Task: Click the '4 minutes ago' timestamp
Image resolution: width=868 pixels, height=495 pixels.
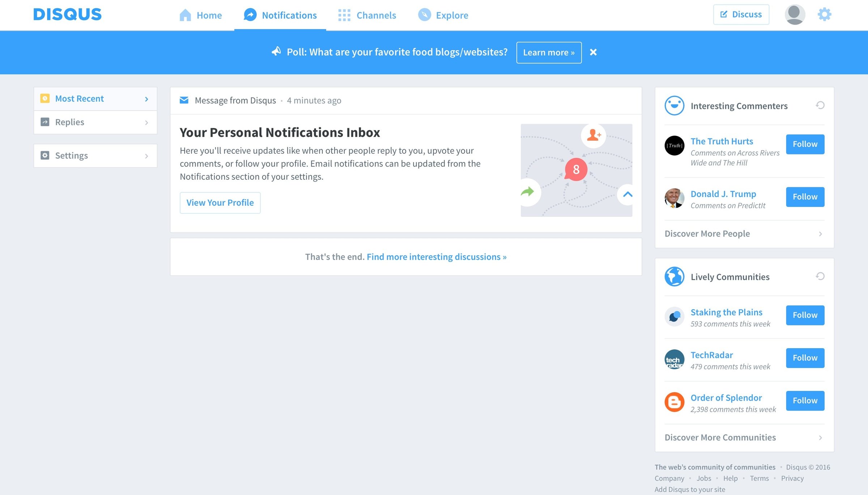Action: 314,101
